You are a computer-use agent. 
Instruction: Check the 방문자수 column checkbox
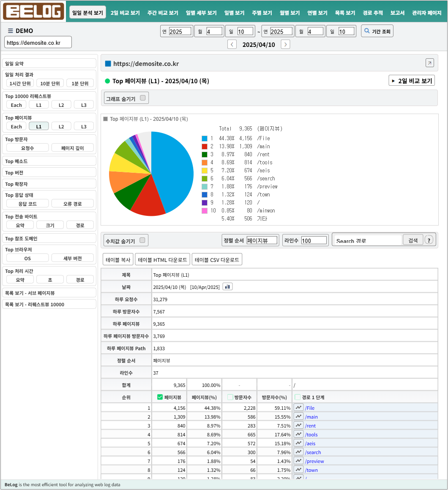coord(230,397)
